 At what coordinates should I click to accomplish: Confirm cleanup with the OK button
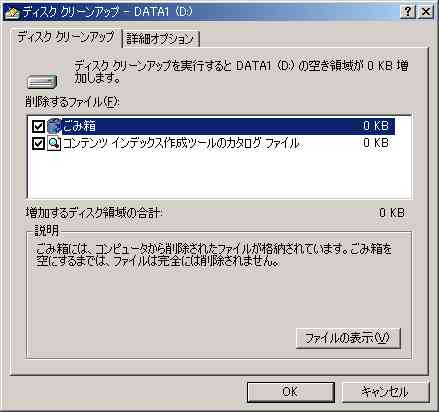point(290,392)
